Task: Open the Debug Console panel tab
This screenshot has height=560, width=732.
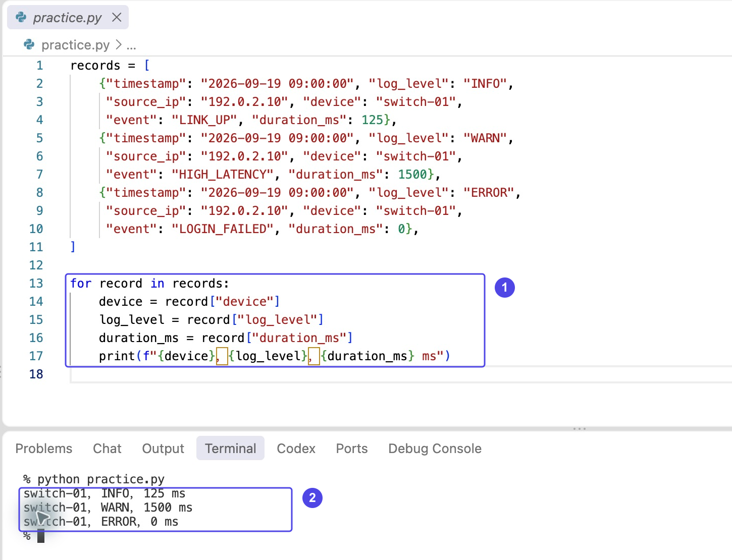Action: pyautogui.click(x=435, y=449)
